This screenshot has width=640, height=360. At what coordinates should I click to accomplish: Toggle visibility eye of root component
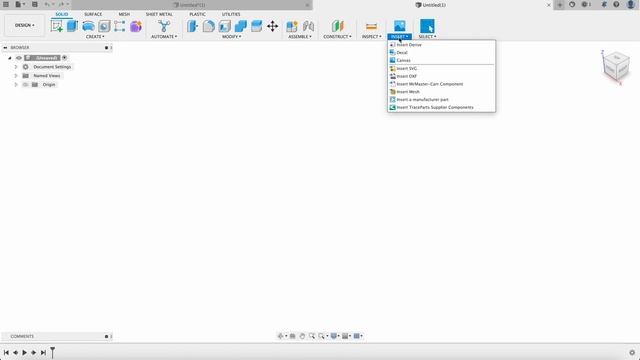pos(19,58)
